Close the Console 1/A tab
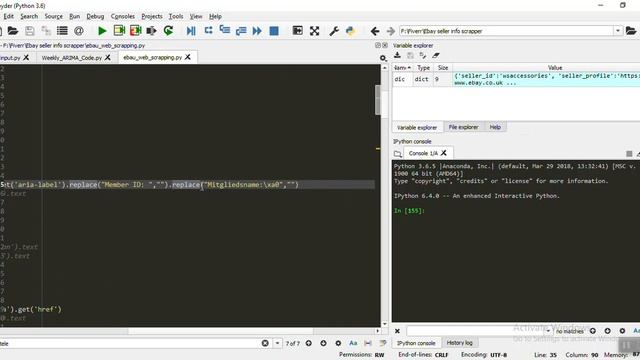This screenshot has width=640, height=360. tap(444, 153)
